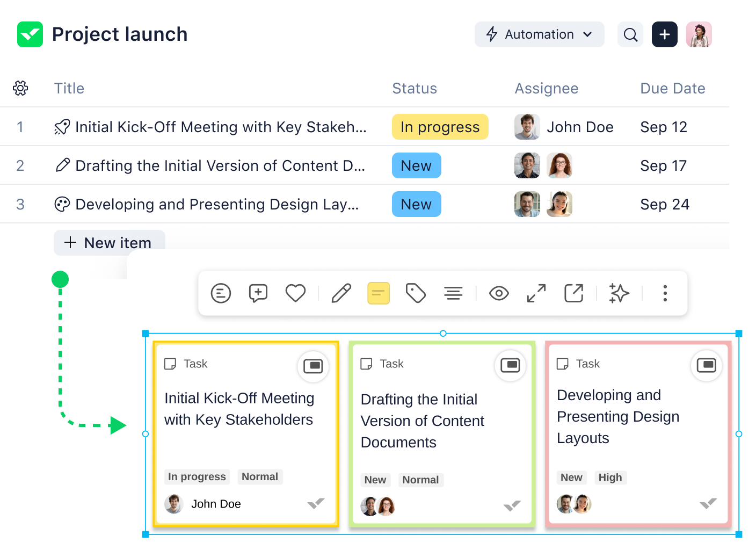
Task: Click Normal tag on Kick-Off card
Action: pyautogui.click(x=260, y=476)
